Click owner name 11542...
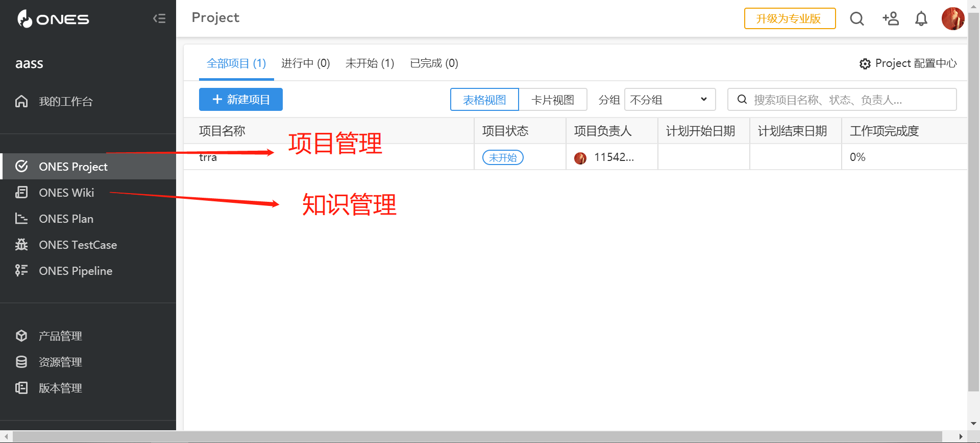980x443 pixels. (614, 157)
